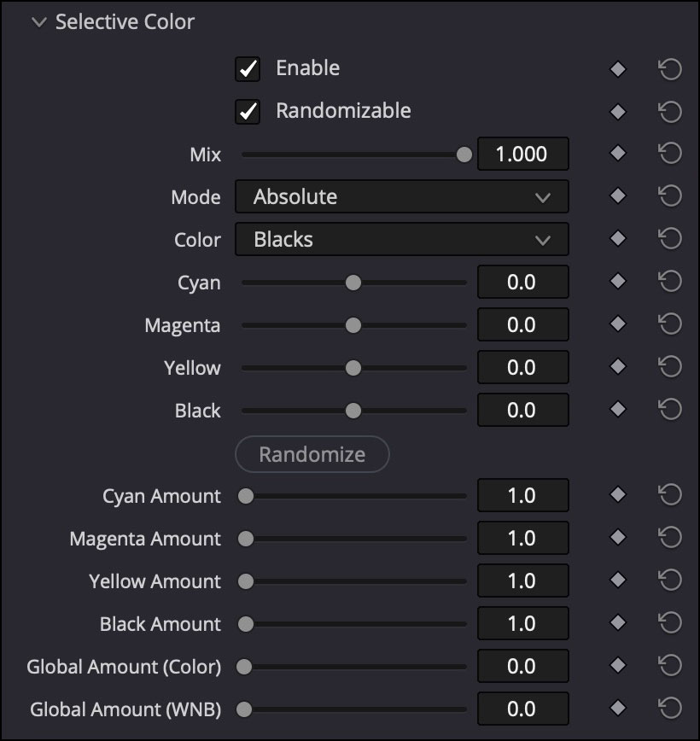The image size is (700, 741).
Task: Click the keyframe diamond next to Yellow Amount
Action: point(618,581)
